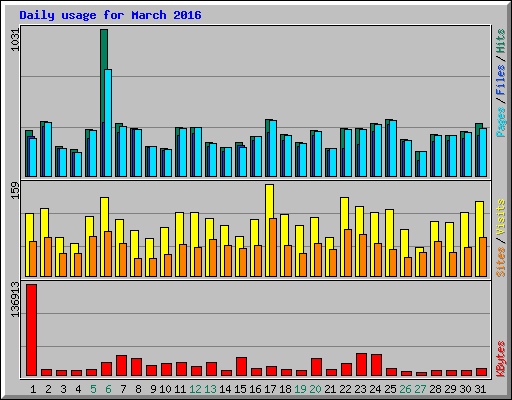The height and width of the screenshot is (400, 512).
Task: Click the day label 25 on the x-axis
Action: coord(390,389)
